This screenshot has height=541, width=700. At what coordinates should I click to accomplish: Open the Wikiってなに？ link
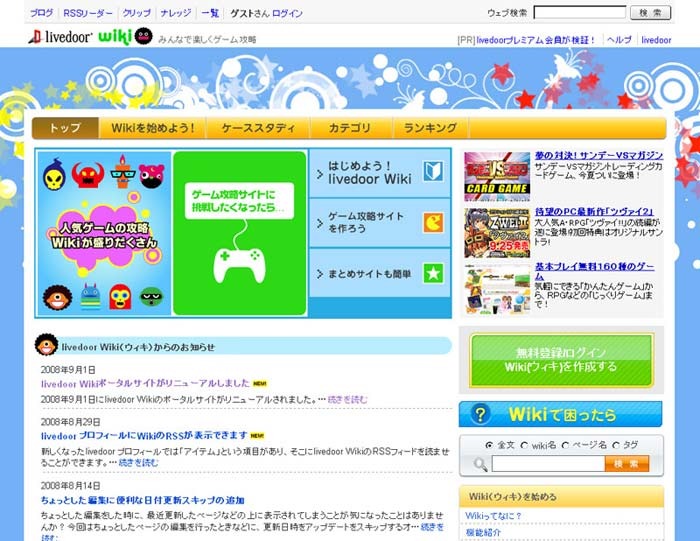coord(493,516)
